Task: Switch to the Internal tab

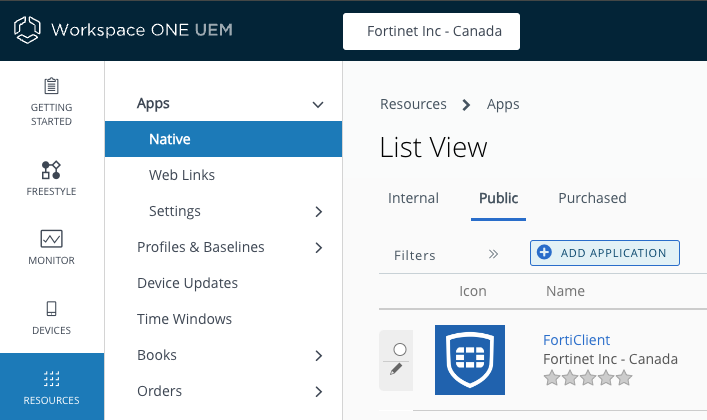Action: (x=413, y=198)
